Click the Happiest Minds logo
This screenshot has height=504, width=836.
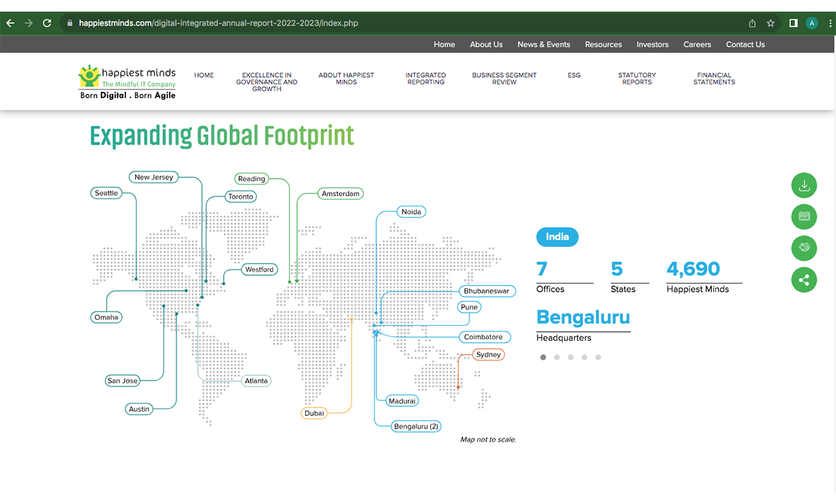(127, 82)
